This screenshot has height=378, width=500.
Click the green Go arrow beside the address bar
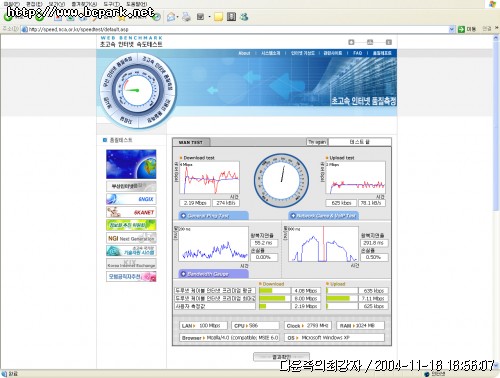(461, 29)
